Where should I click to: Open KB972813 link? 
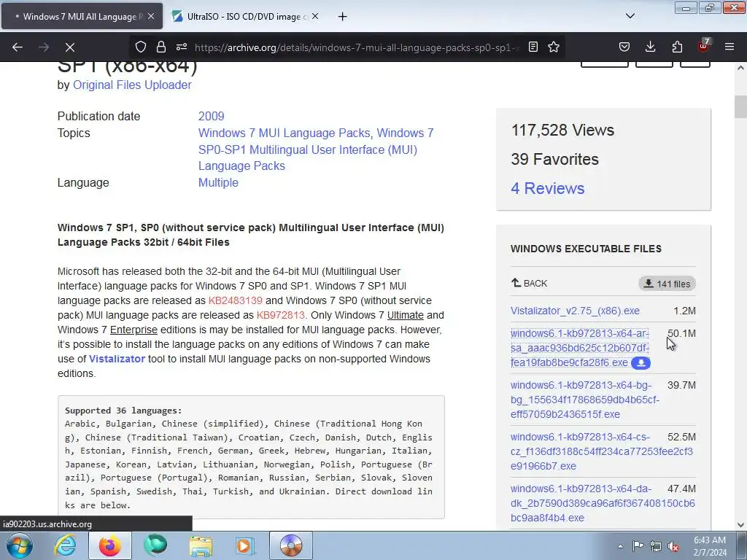[x=281, y=315]
